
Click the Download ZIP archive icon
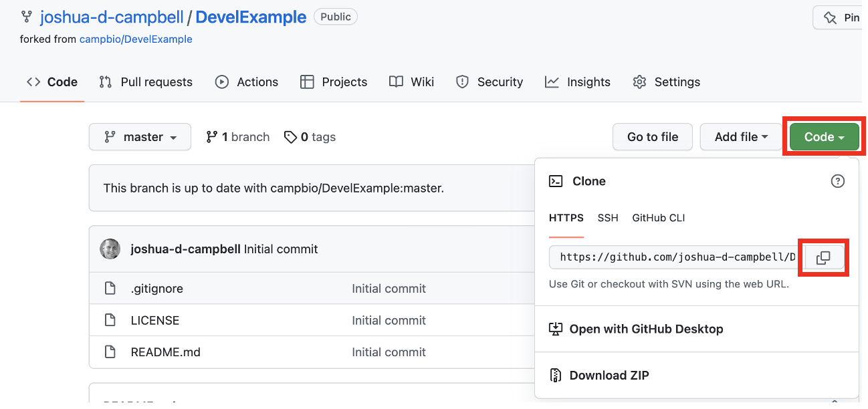click(556, 375)
